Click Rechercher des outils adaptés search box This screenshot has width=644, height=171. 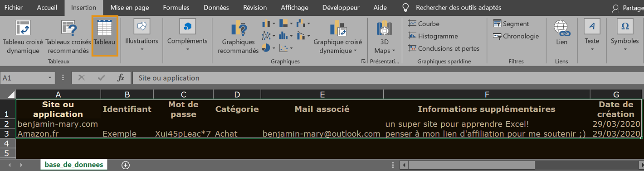click(x=452, y=7)
